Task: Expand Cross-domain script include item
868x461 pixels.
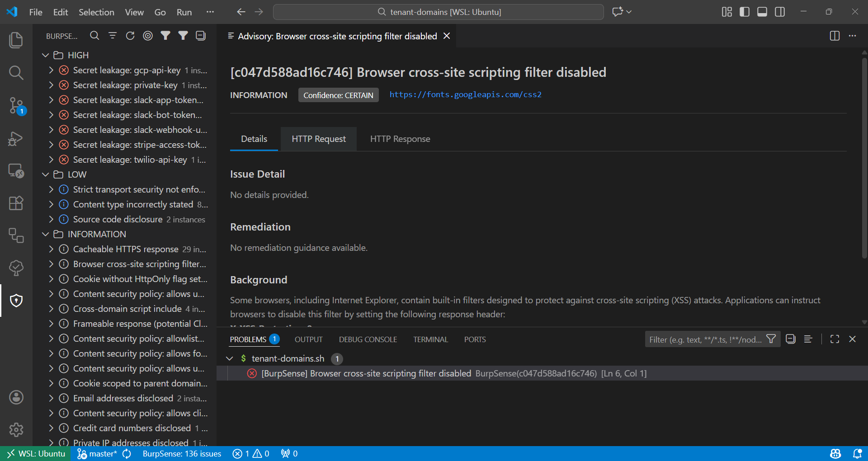Action: pos(51,309)
